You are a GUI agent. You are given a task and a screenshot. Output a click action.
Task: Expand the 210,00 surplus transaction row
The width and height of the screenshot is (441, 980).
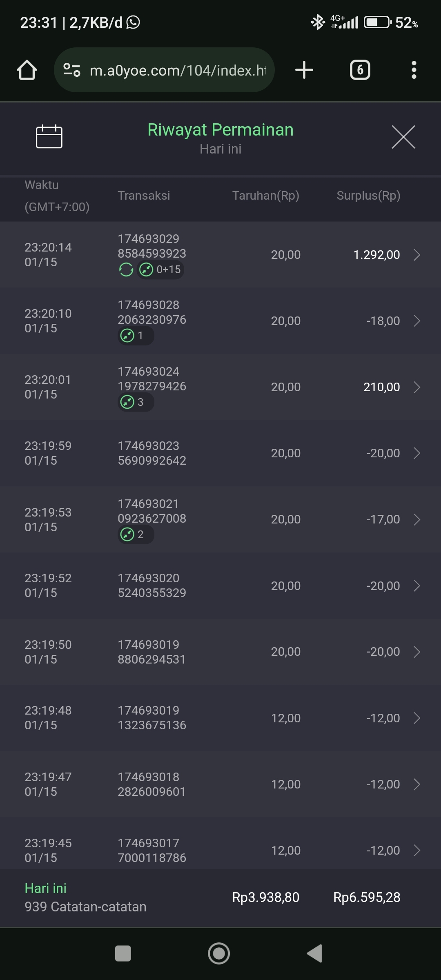pyautogui.click(x=416, y=387)
